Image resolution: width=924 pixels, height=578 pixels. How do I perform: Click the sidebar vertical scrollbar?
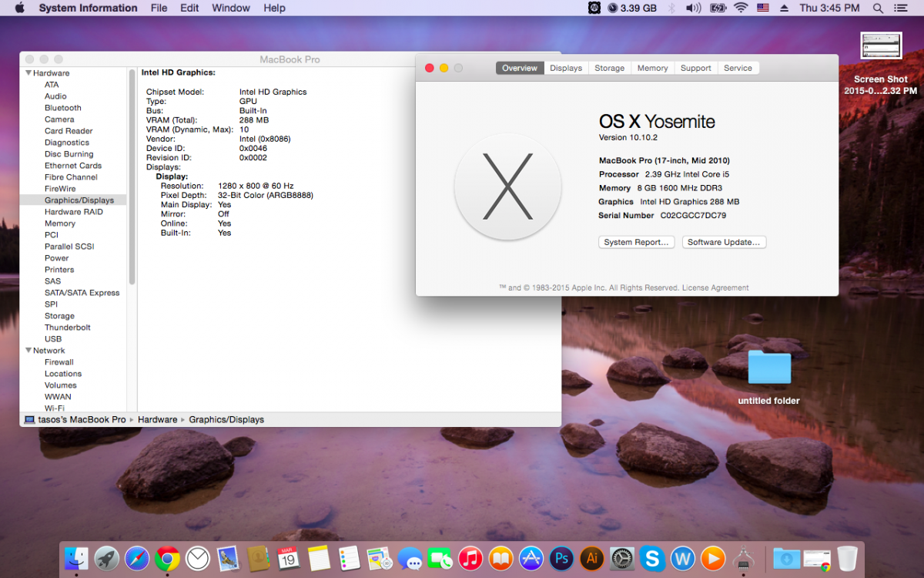pos(132,177)
